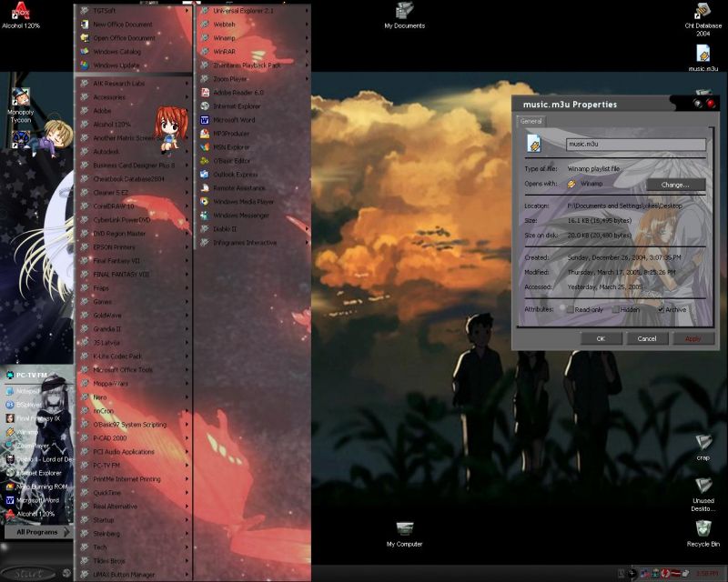The image size is (728, 582).
Task: Launch Outlook Express from programs submenu
Action: point(253,175)
